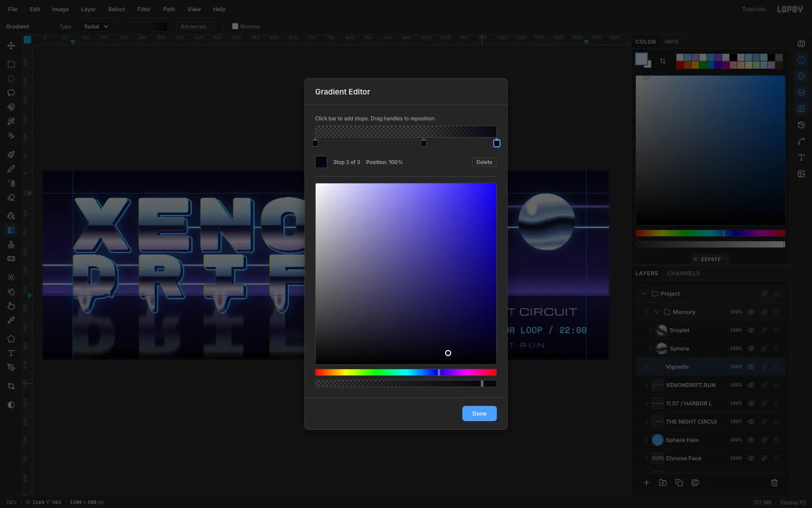Select the Eraser tool
This screenshot has height=508, width=812.
11,197
